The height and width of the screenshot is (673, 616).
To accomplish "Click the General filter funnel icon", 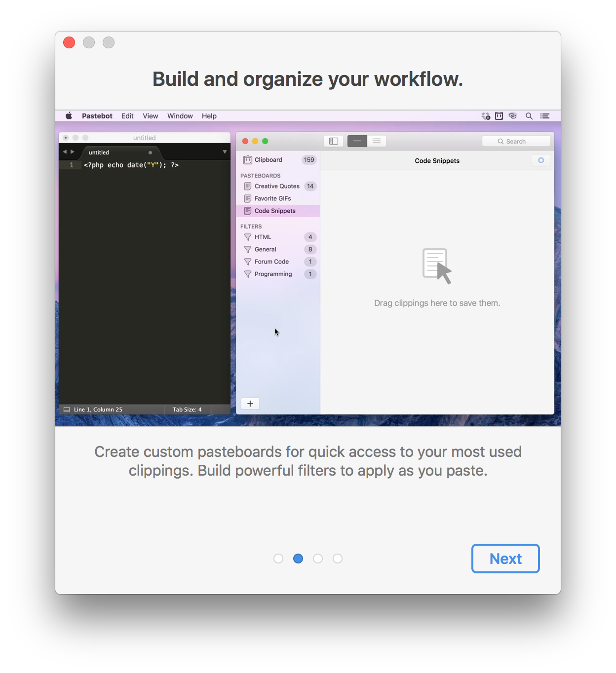I will point(248,250).
